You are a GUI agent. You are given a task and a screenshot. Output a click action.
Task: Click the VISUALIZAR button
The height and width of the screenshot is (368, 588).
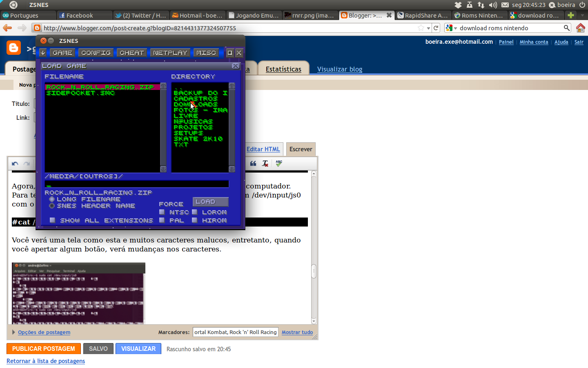point(138,349)
